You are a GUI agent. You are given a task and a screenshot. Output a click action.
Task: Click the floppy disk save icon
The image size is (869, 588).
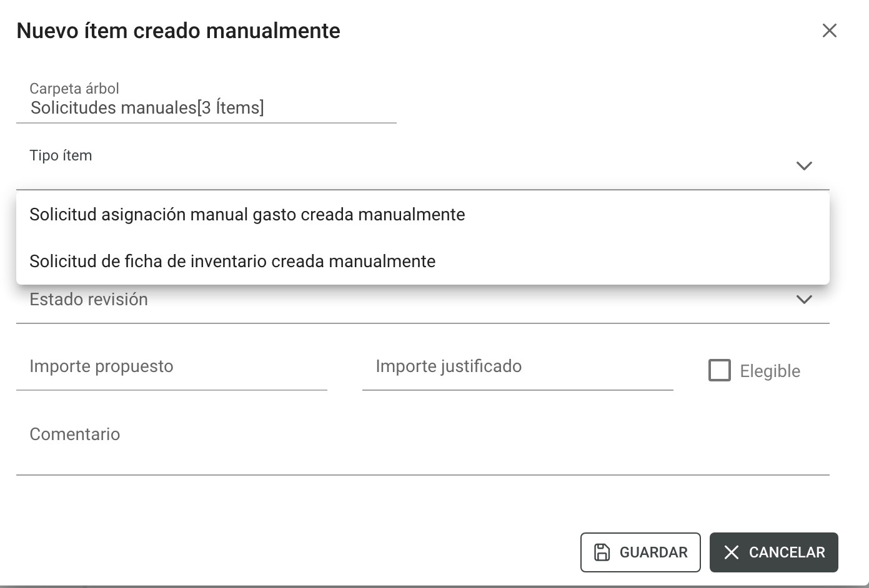point(602,552)
